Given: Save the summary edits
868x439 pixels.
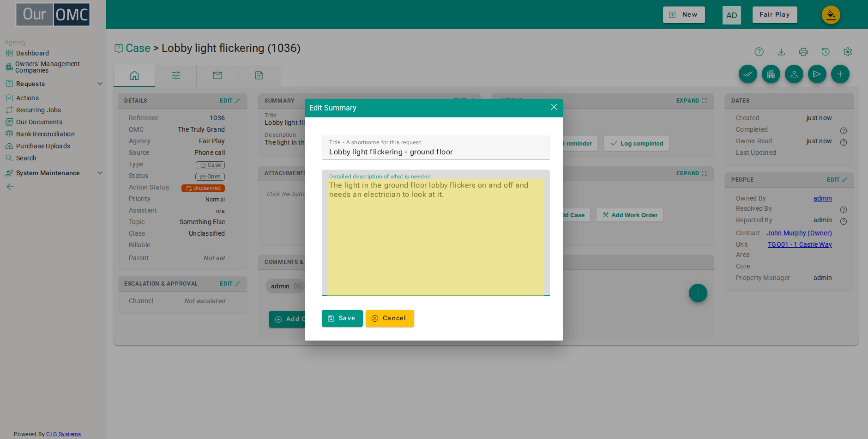Looking at the screenshot, I should point(342,318).
